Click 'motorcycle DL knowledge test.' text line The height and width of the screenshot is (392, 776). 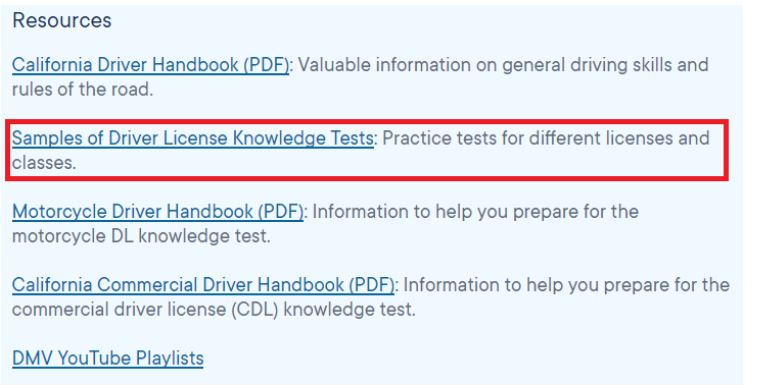(x=141, y=236)
